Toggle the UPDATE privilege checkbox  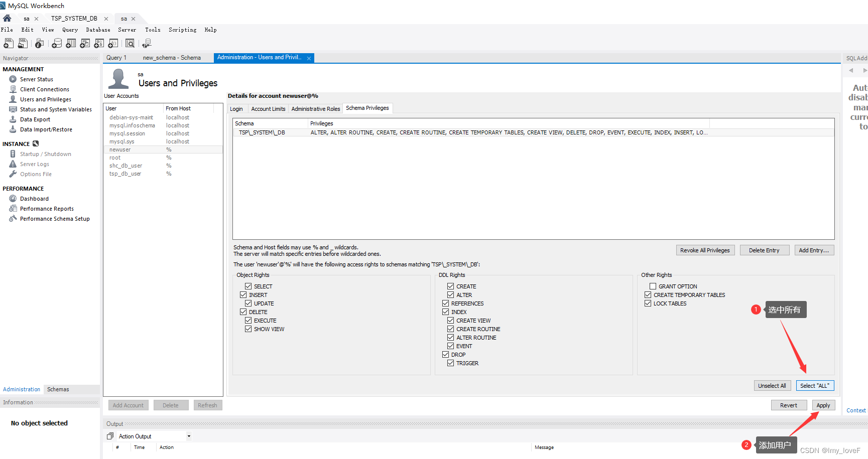coord(248,303)
